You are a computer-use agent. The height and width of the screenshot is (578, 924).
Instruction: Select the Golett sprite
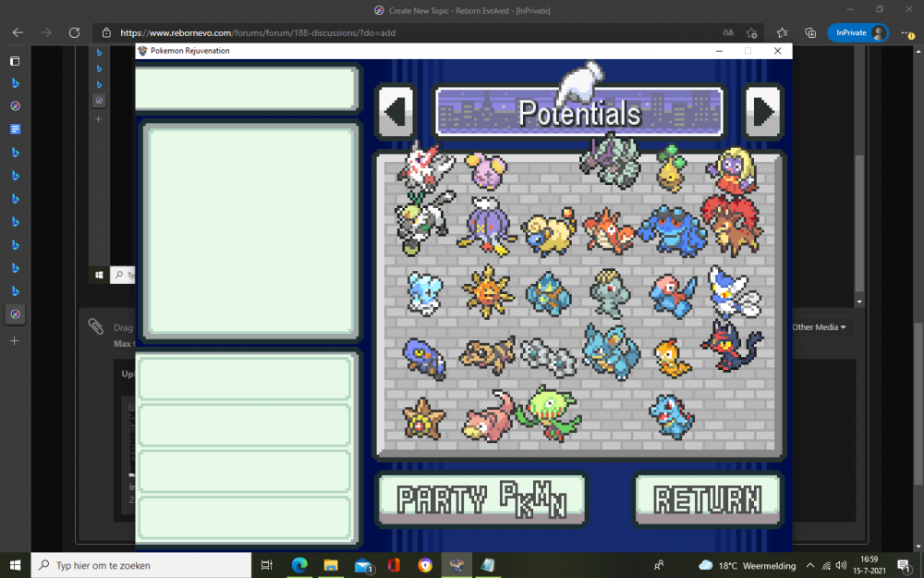click(549, 294)
